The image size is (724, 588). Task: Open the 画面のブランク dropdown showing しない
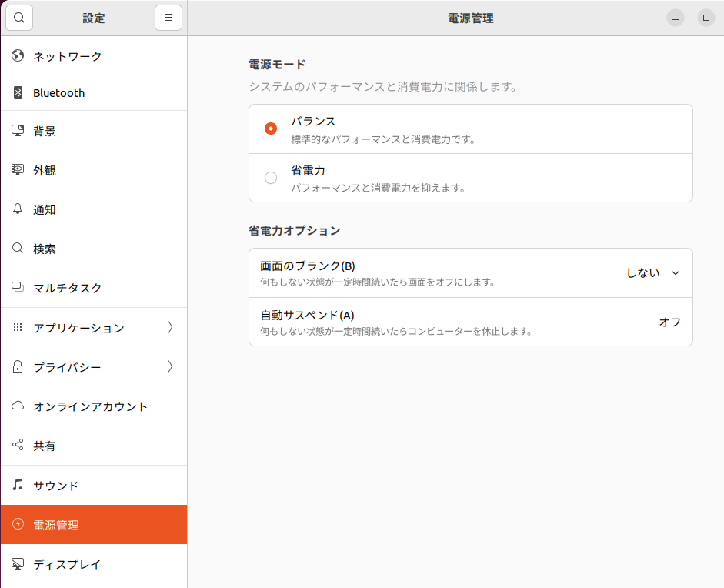click(652, 272)
